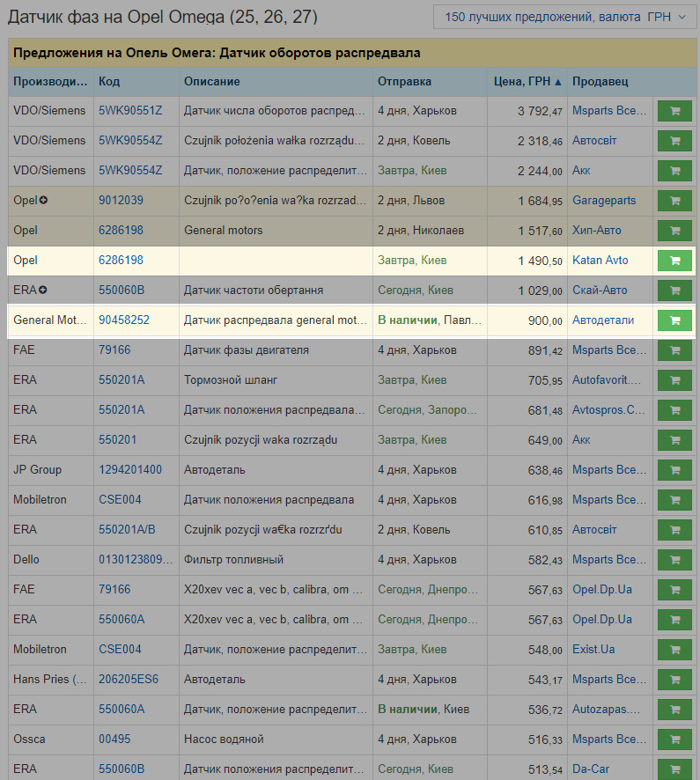Add Скай-Авто 550060B to cart
Viewport: 700px width, 780px height.
pyautogui.click(x=674, y=291)
